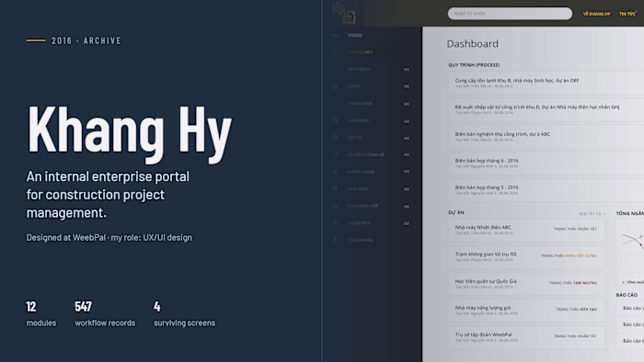Click the Phòng Ban sidebar icon

click(x=335, y=103)
